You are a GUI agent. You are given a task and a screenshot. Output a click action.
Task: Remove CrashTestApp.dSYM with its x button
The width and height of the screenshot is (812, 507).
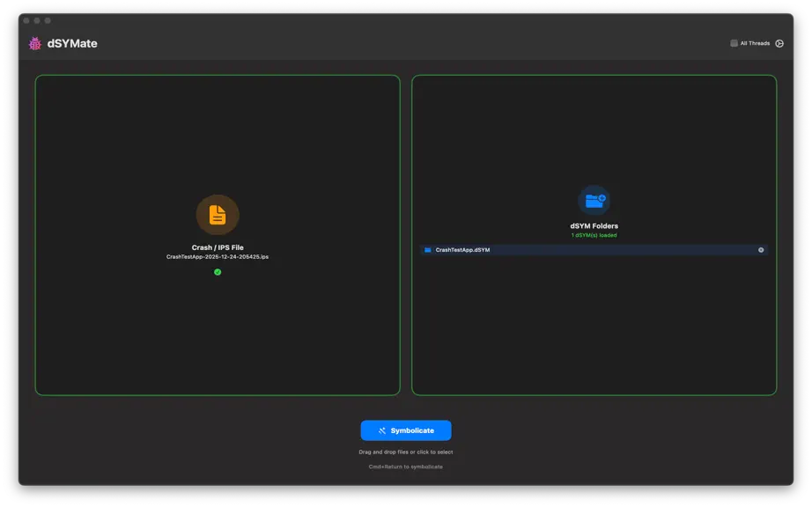pos(761,250)
